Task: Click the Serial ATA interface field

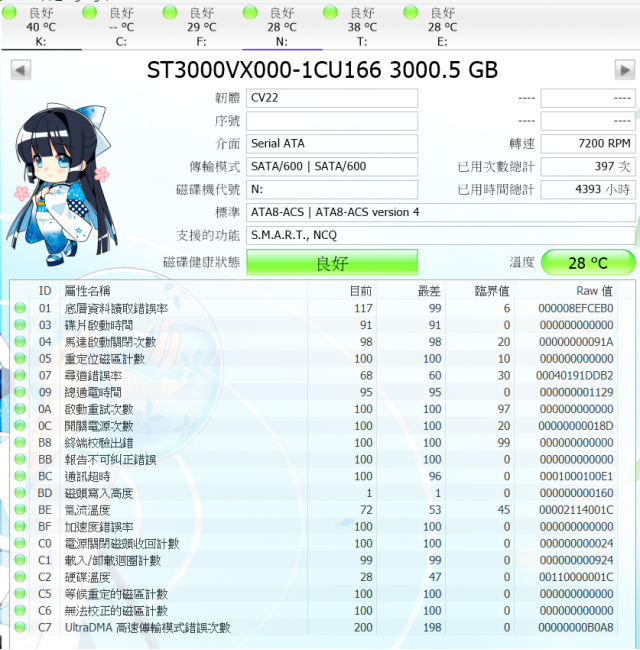Action: pyautogui.click(x=332, y=144)
